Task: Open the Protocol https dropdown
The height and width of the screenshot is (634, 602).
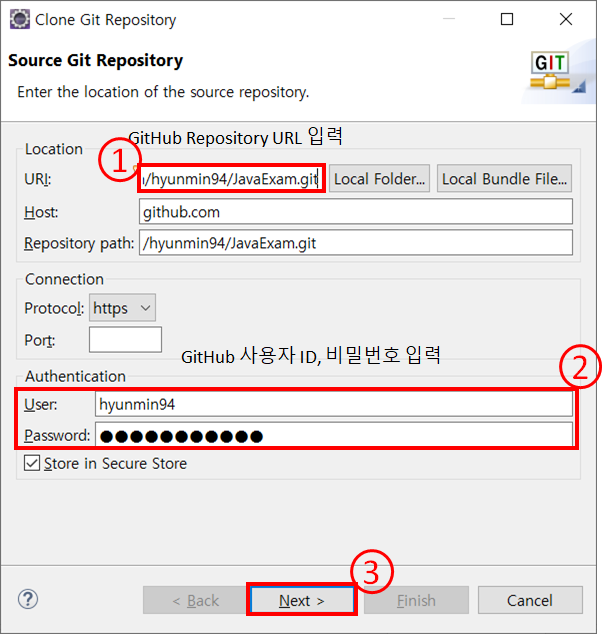Action: [x=122, y=308]
